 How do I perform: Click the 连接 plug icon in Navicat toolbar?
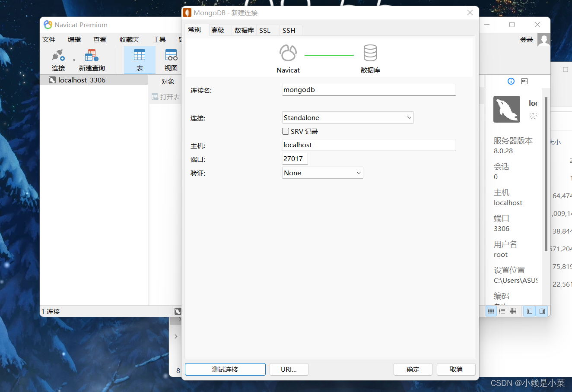coord(58,55)
